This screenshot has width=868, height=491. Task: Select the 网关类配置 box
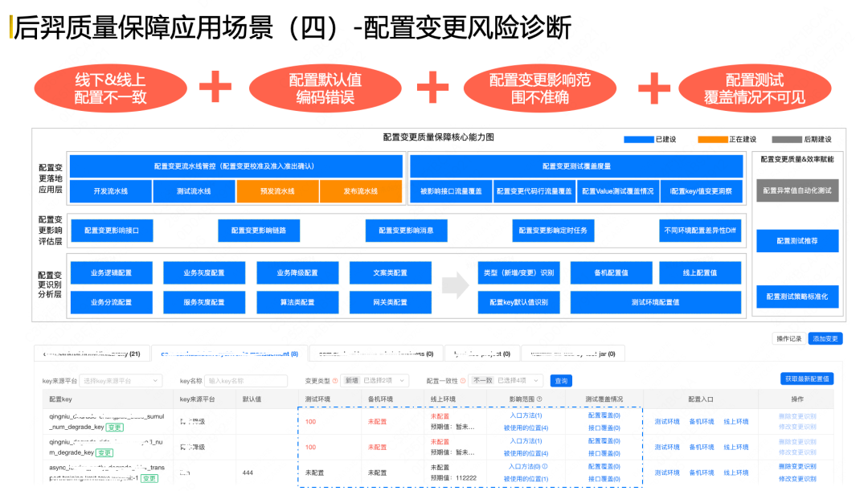[x=391, y=302]
